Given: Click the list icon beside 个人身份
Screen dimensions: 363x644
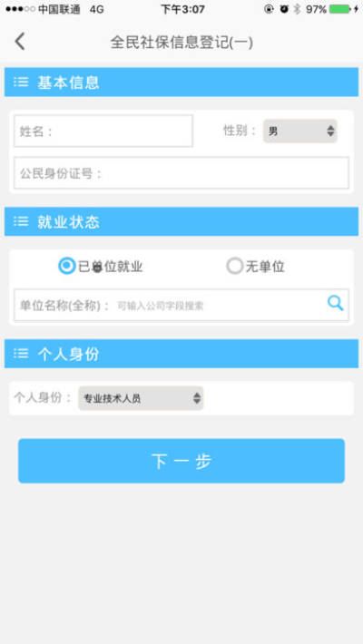Looking at the screenshot, I should (x=21, y=353).
